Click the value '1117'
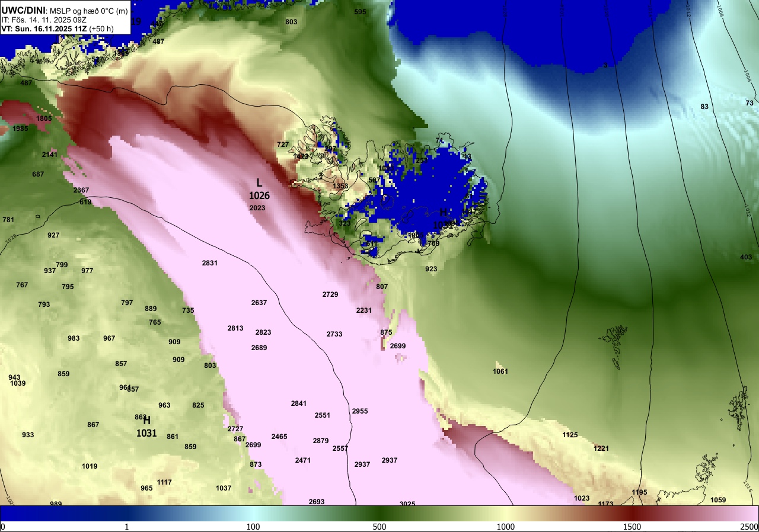This screenshot has height=532, width=759. (x=164, y=482)
